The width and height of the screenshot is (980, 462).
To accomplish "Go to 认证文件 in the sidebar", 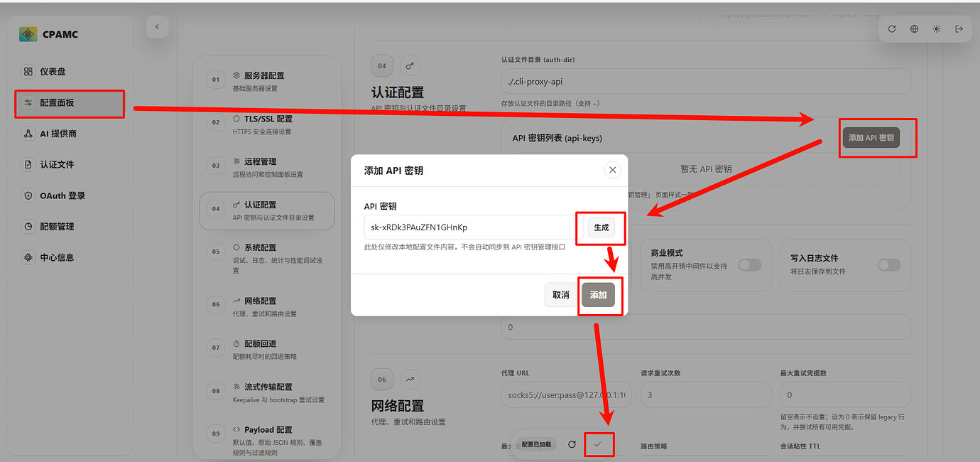I will pyautogui.click(x=70, y=164).
